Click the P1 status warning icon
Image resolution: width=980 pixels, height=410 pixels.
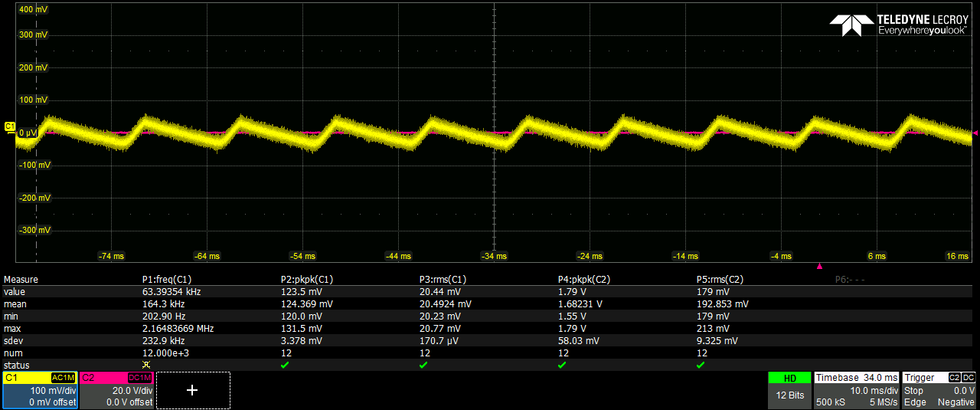(146, 365)
